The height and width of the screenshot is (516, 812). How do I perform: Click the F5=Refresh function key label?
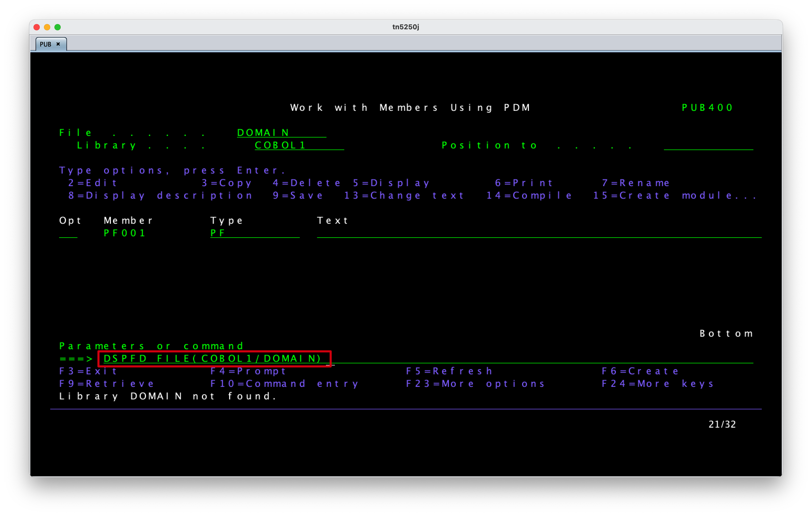click(x=449, y=371)
